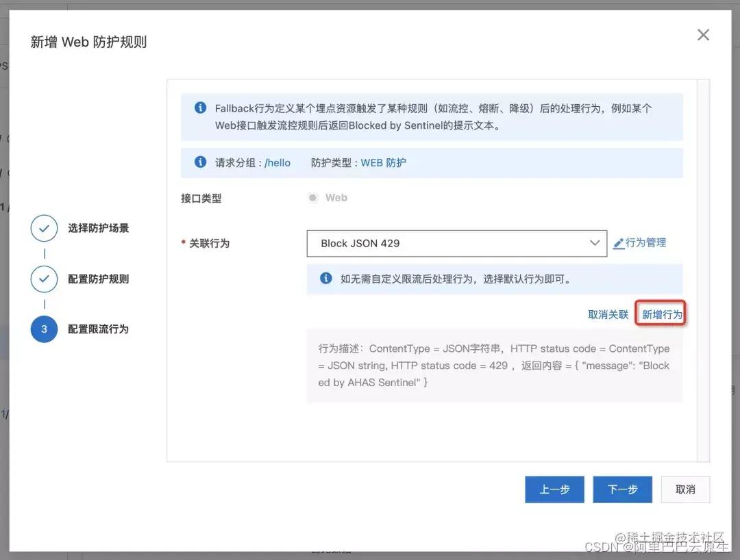This screenshot has width=740, height=560.
Task: Click the info icon beside the Fallback explanation banner
Action: pos(200,107)
